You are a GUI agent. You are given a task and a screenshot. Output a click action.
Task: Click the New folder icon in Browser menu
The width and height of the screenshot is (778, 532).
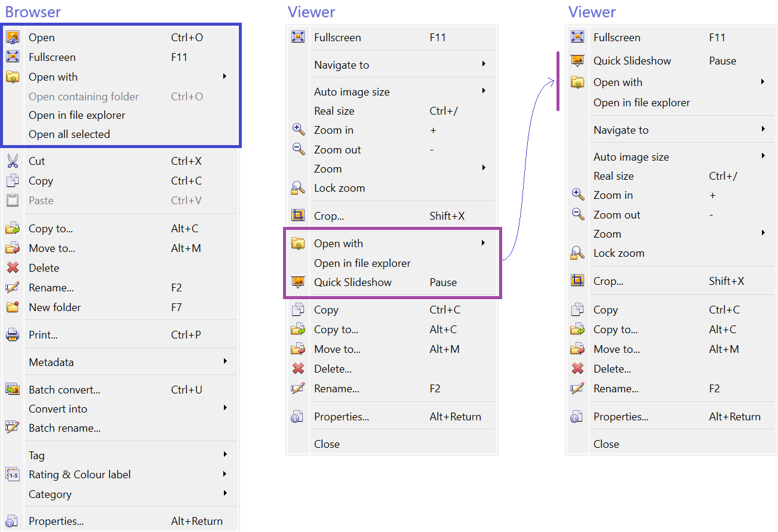point(13,307)
